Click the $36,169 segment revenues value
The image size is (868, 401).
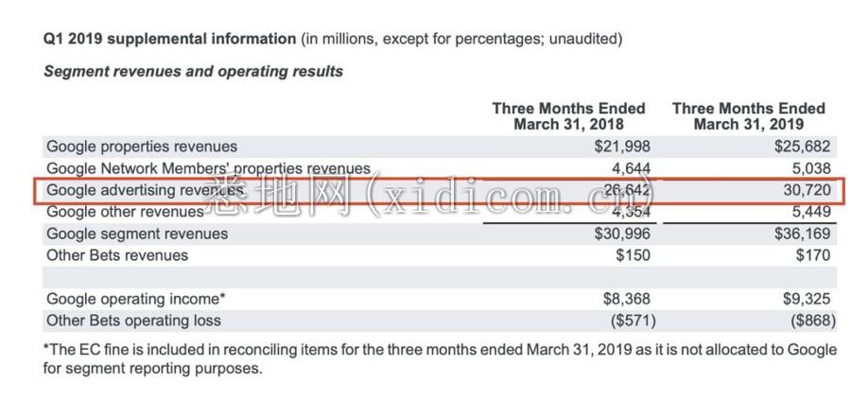point(803,234)
